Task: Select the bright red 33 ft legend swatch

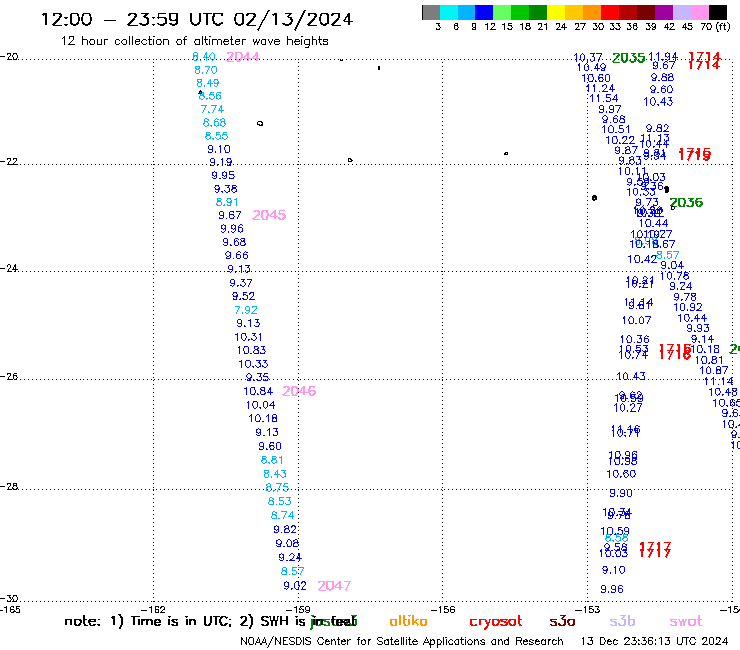Action: pyautogui.click(x=610, y=12)
